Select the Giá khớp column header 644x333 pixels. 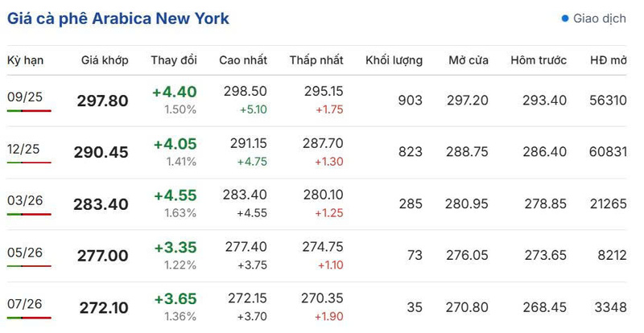pos(105,60)
